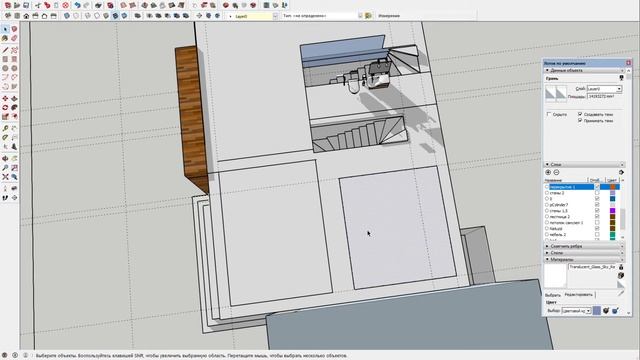This screenshot has height=360, width=640.
Task: Toggle visibility checkbox of layer мебель 2
Action: [597, 235]
